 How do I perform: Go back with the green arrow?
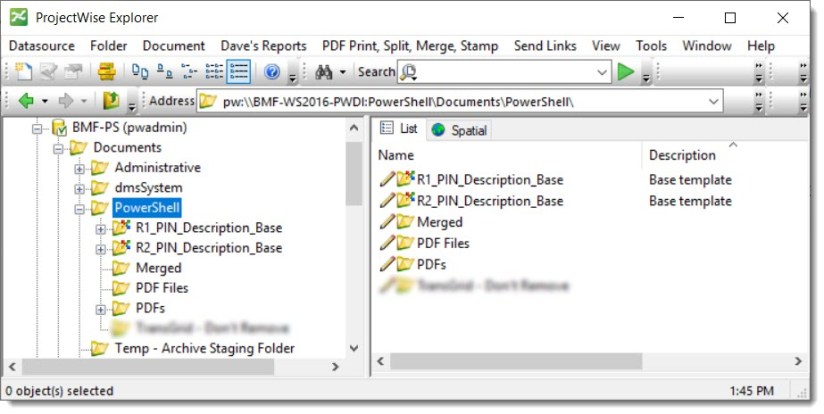coord(27,101)
